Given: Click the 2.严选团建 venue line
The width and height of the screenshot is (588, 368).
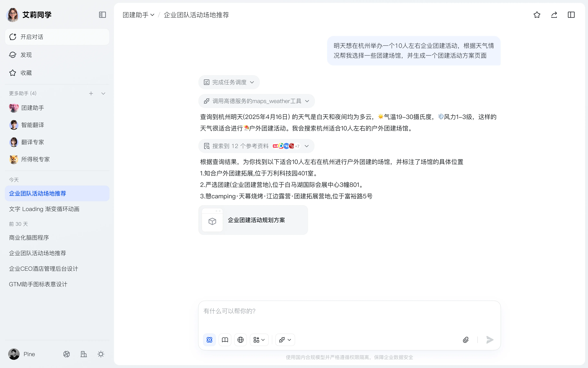Looking at the screenshot, I should 282,185.
